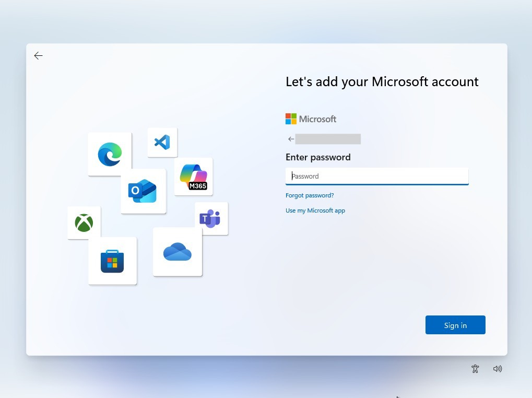Click the Visual Studio Code icon tile
The width and height of the screenshot is (532, 398).
click(162, 142)
